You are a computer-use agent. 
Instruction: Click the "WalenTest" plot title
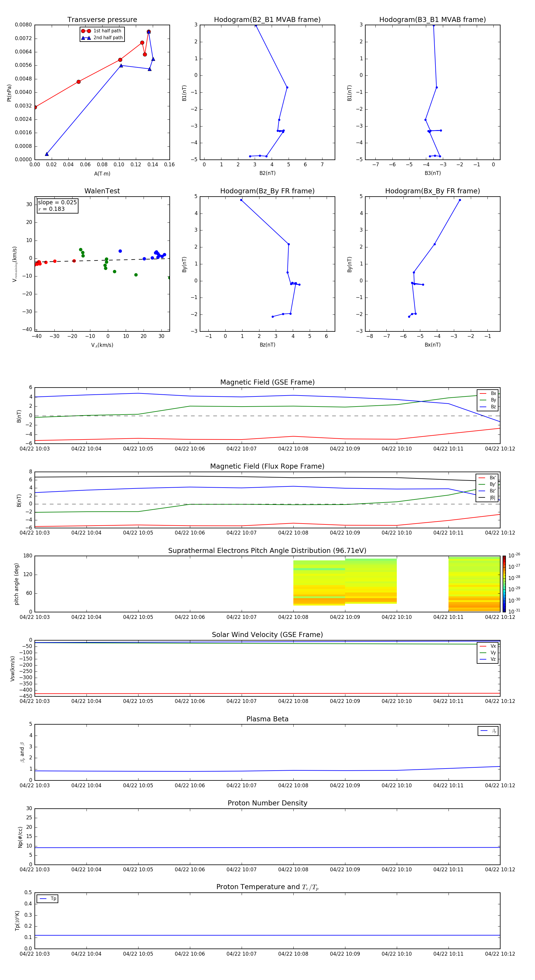pyautogui.click(x=102, y=191)
